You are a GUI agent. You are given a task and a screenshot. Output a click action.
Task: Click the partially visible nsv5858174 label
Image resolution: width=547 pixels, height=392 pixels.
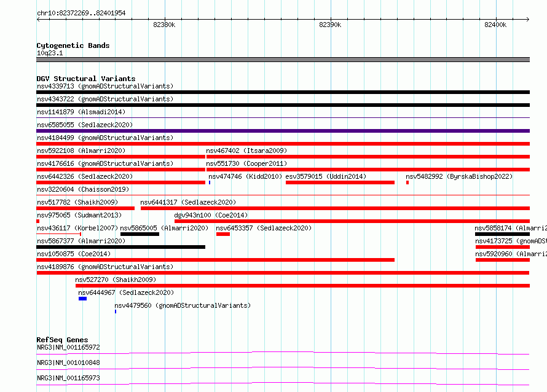[x=511, y=228]
